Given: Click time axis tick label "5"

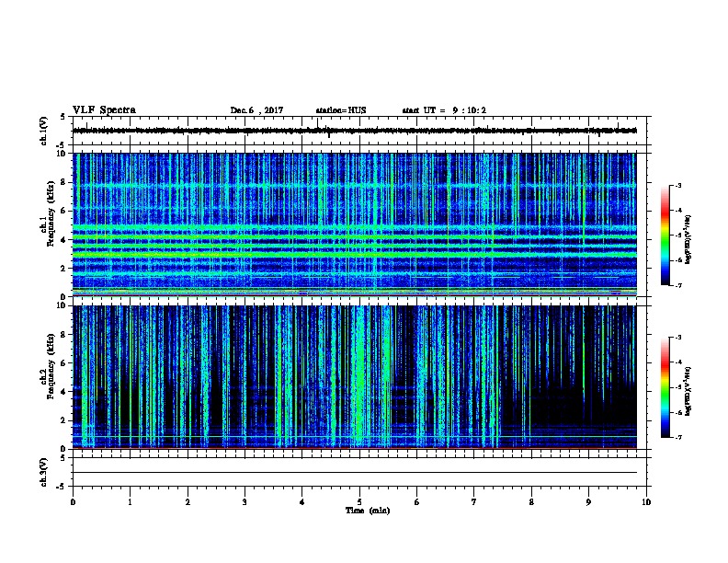Looking at the screenshot, I should pos(359,502).
